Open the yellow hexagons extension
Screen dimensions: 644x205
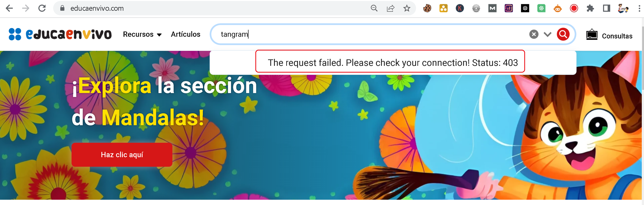(x=444, y=8)
